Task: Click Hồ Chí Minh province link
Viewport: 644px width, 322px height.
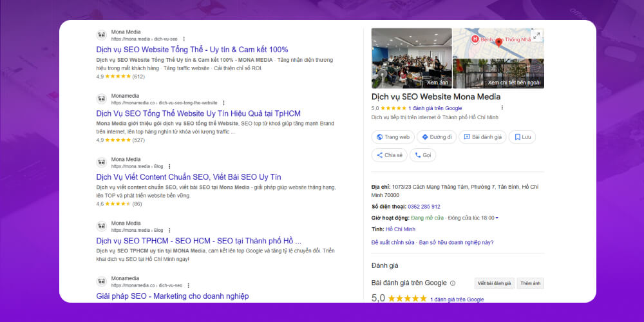Action: pyautogui.click(x=401, y=229)
